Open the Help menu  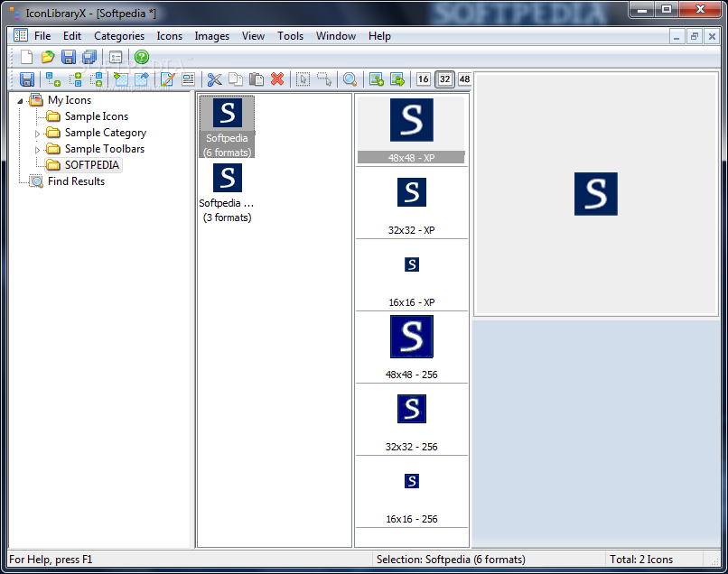coord(379,36)
